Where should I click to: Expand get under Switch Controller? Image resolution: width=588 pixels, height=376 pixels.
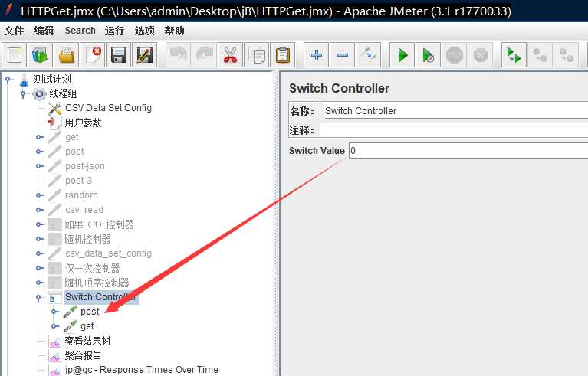pyautogui.click(x=55, y=326)
